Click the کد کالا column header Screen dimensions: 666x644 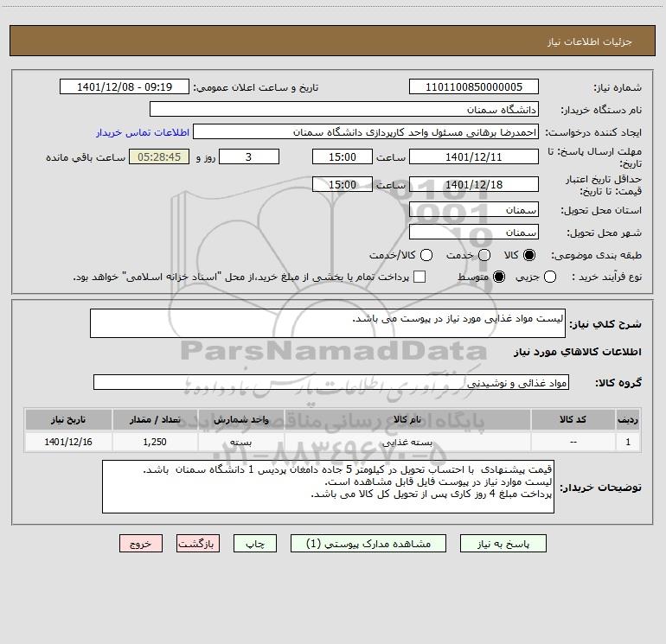pos(573,419)
